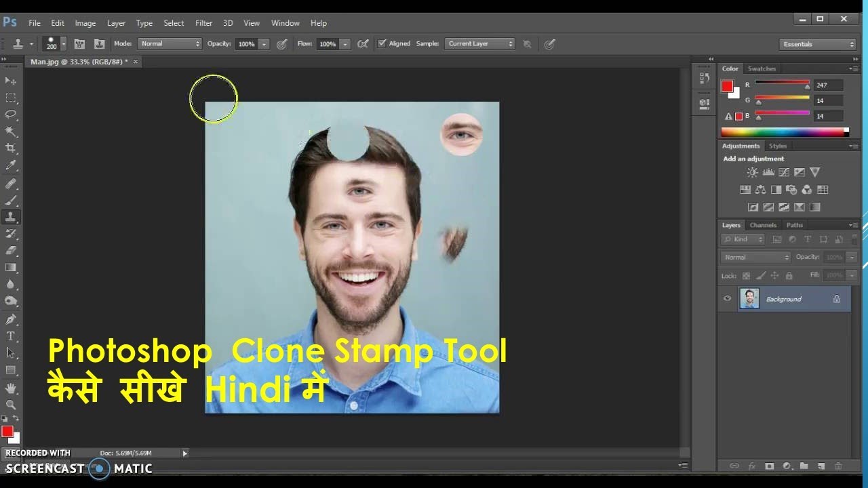Open the File menu
868x488 pixels.
(34, 23)
